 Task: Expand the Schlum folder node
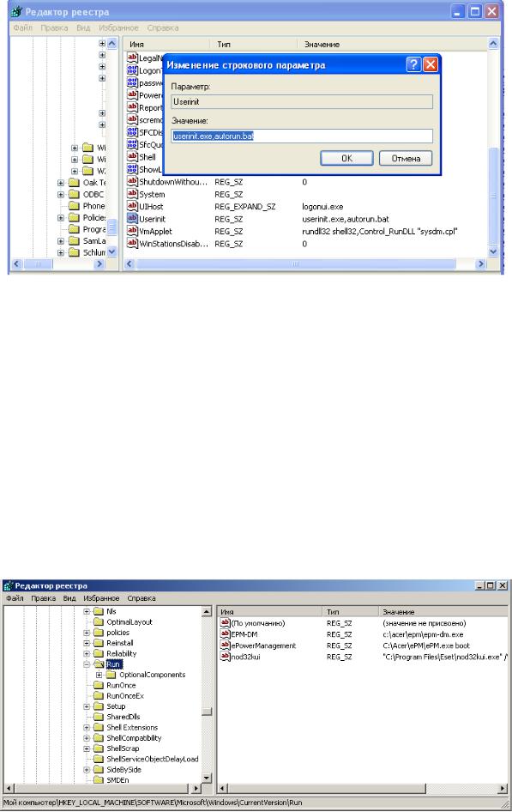61,252
